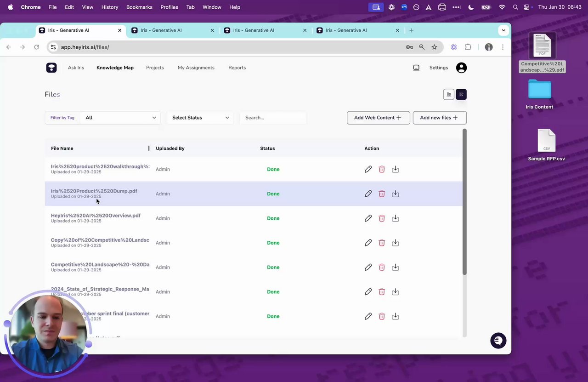The height and width of the screenshot is (382, 588).
Task: Bookmark this page with the star icon
Action: 434,47
